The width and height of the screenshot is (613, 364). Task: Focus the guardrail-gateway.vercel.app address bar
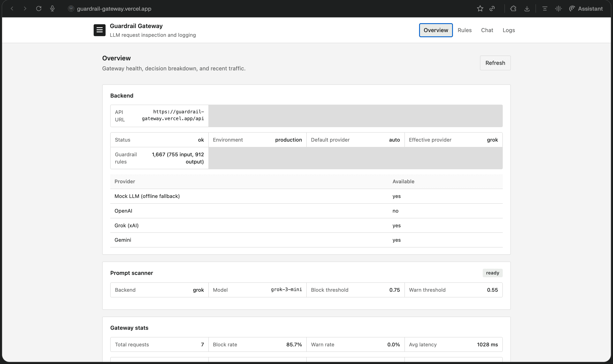pyautogui.click(x=114, y=9)
